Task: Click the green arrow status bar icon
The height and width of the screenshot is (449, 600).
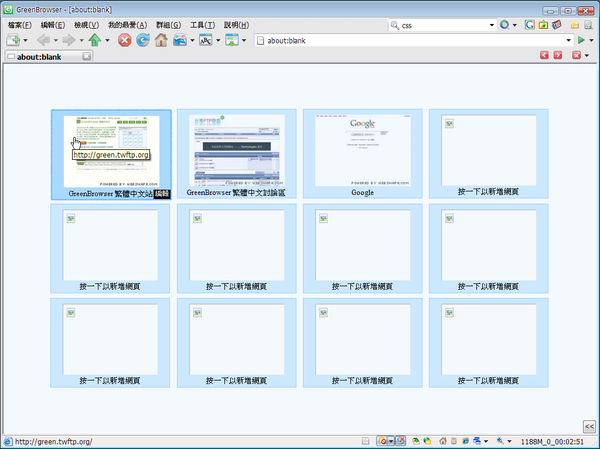Action: [416, 441]
